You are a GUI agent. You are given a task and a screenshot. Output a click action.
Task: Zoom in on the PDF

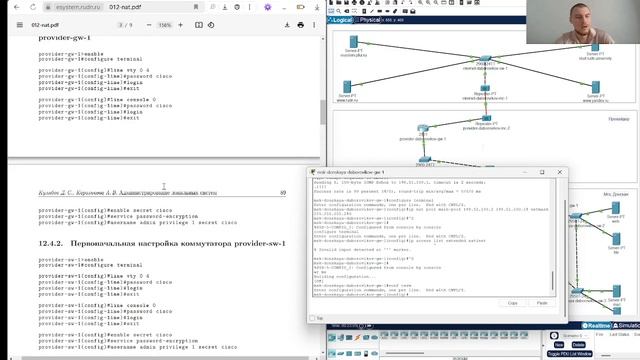(x=180, y=25)
